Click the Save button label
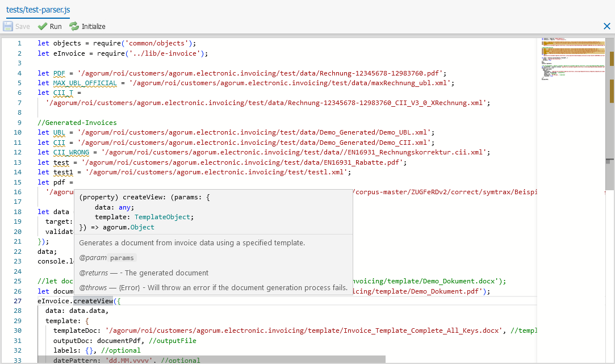Image resolution: width=615 pixels, height=364 pixels. (22, 27)
